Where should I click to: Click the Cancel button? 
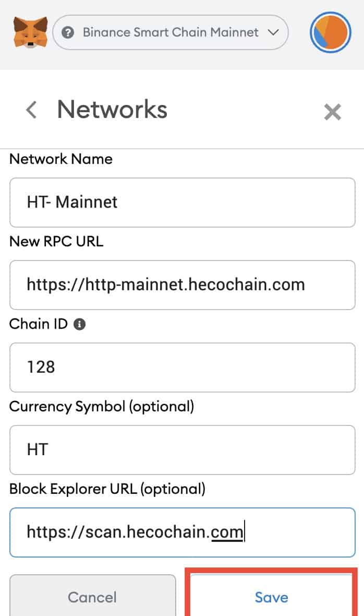pos(93,596)
